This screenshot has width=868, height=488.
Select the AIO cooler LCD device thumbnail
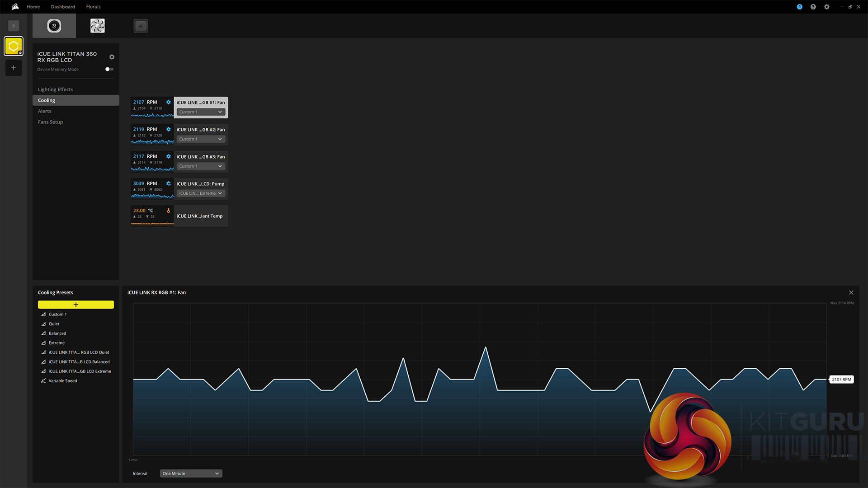54,26
